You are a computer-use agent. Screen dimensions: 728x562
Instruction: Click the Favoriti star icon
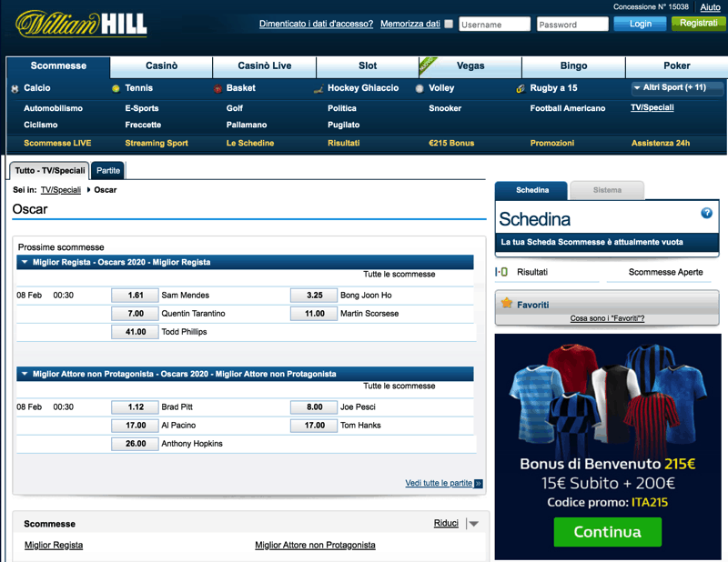click(507, 304)
